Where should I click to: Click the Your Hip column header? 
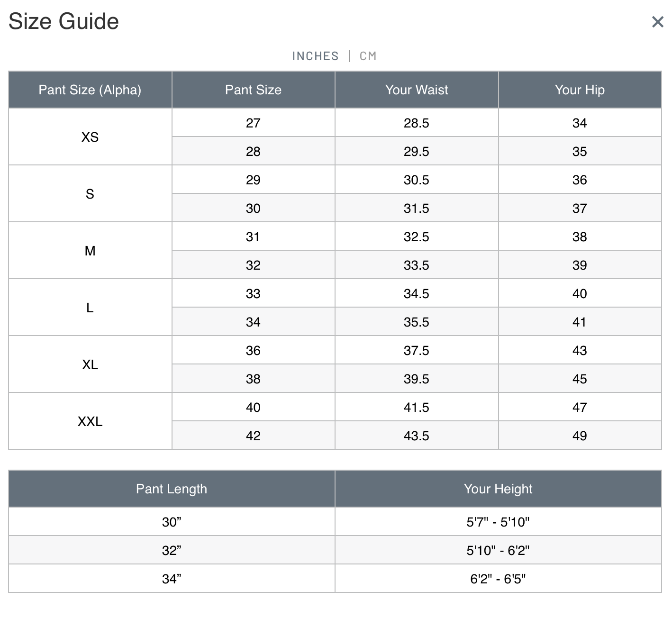click(x=580, y=90)
